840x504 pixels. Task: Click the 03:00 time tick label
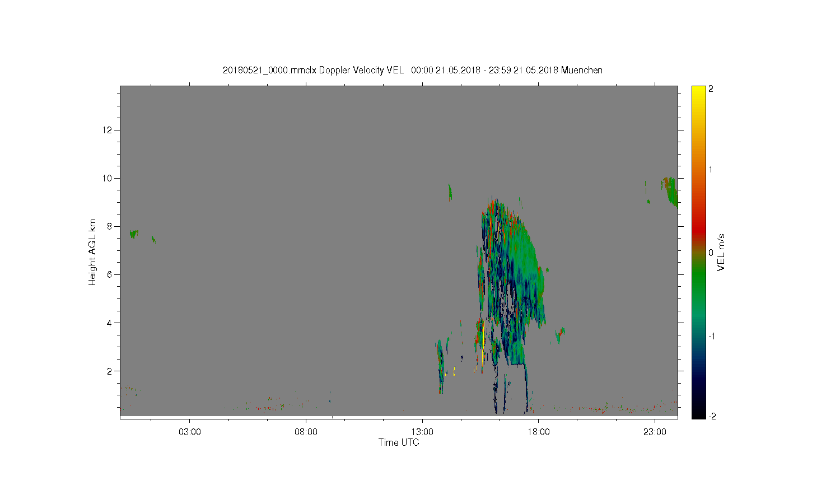pyautogui.click(x=190, y=432)
